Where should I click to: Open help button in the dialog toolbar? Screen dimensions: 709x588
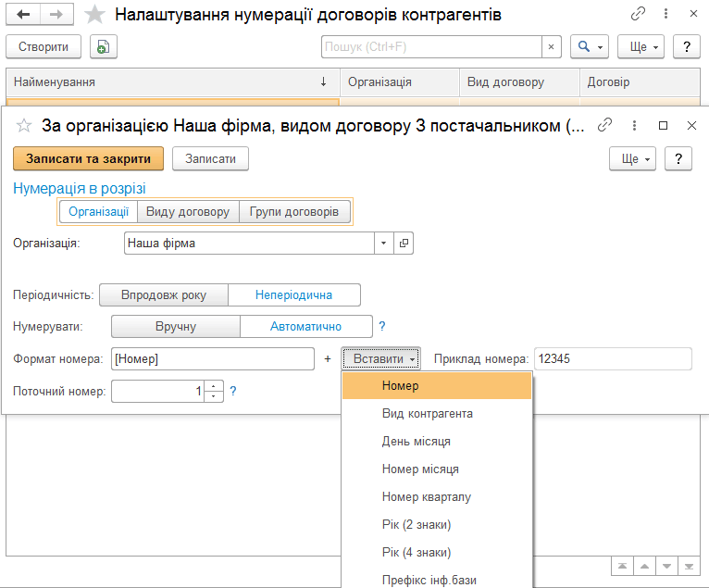click(x=678, y=158)
